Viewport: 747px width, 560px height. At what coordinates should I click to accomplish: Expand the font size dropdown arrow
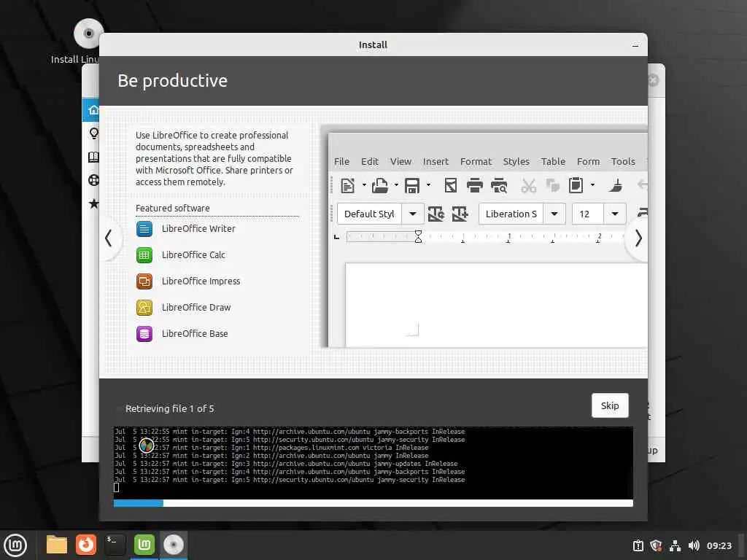tap(614, 214)
